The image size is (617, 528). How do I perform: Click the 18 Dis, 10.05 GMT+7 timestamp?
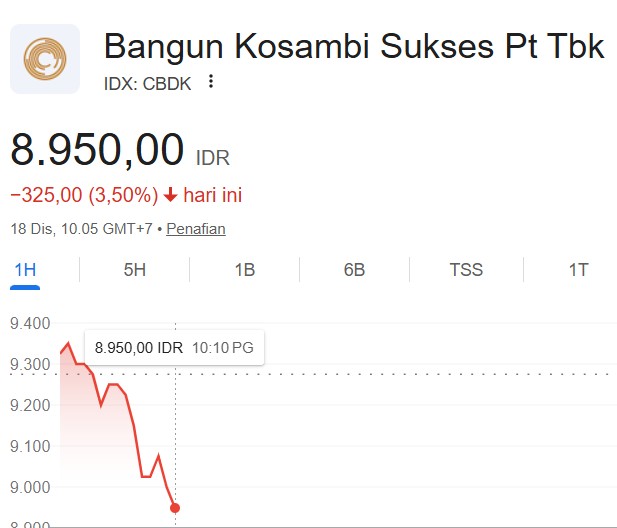pos(81,229)
